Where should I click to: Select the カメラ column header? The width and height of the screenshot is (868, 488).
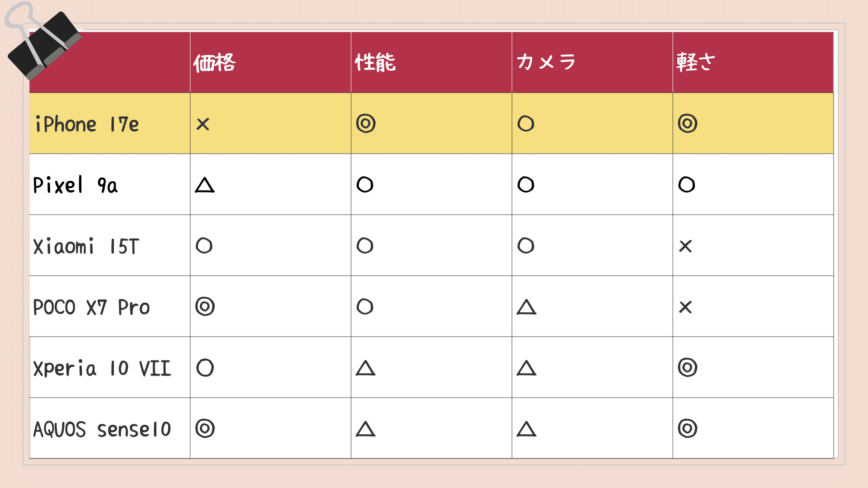pyautogui.click(x=546, y=62)
